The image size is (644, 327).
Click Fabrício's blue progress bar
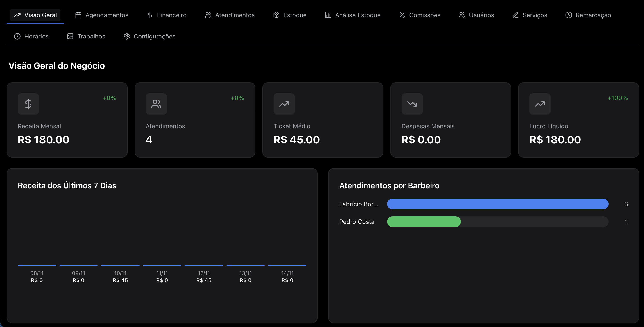click(x=497, y=204)
